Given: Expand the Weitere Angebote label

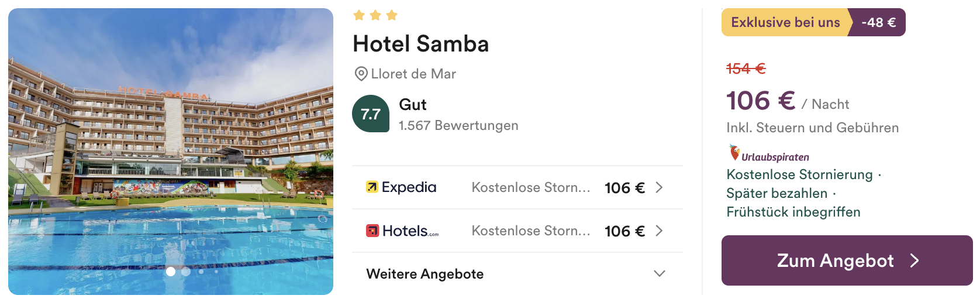Looking at the screenshot, I should click(425, 274).
